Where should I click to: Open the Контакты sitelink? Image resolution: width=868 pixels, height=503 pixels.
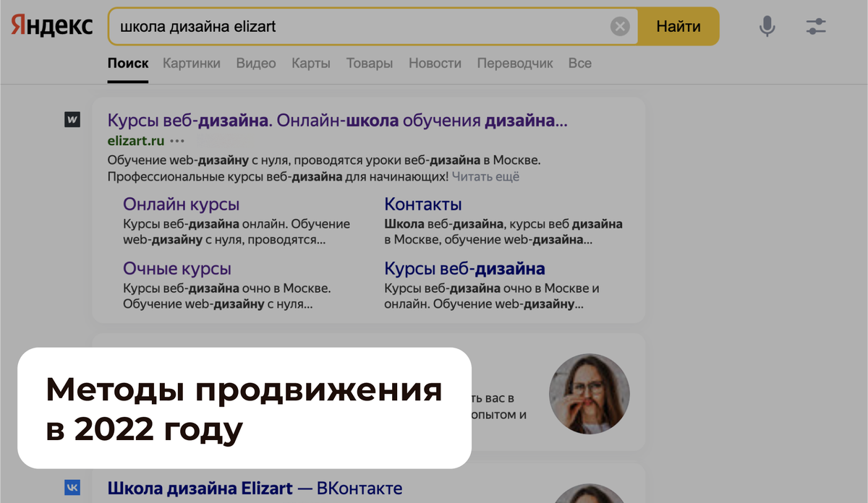coord(423,205)
